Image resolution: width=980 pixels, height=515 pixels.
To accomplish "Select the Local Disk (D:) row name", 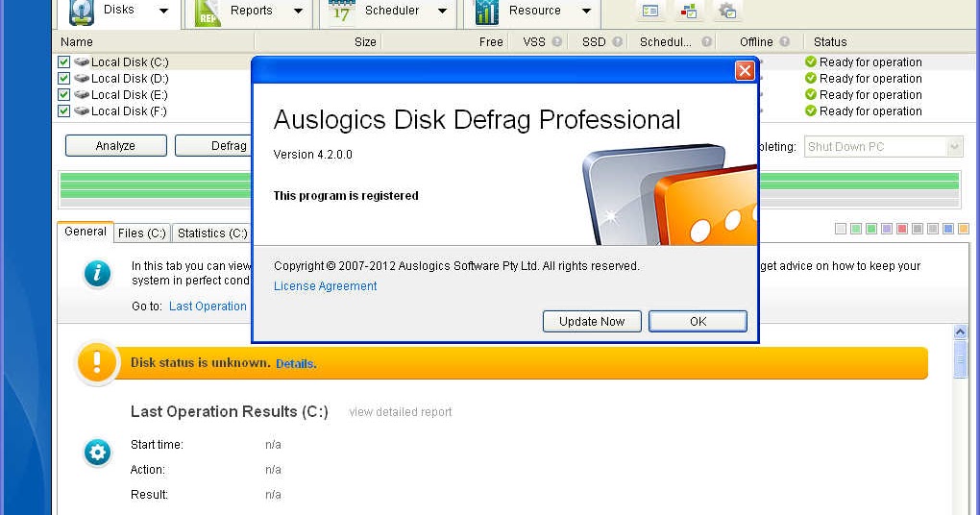I will coord(130,78).
